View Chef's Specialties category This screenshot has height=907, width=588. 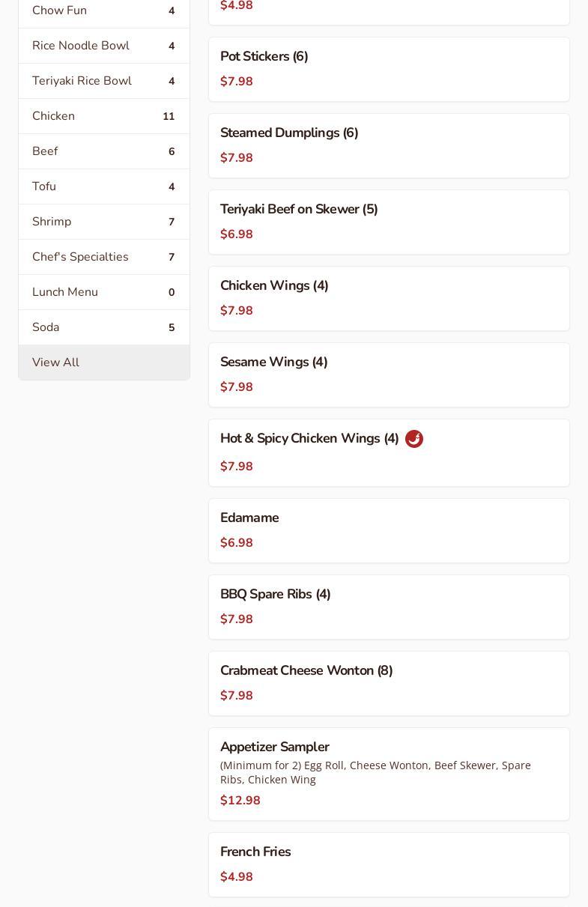(103, 257)
